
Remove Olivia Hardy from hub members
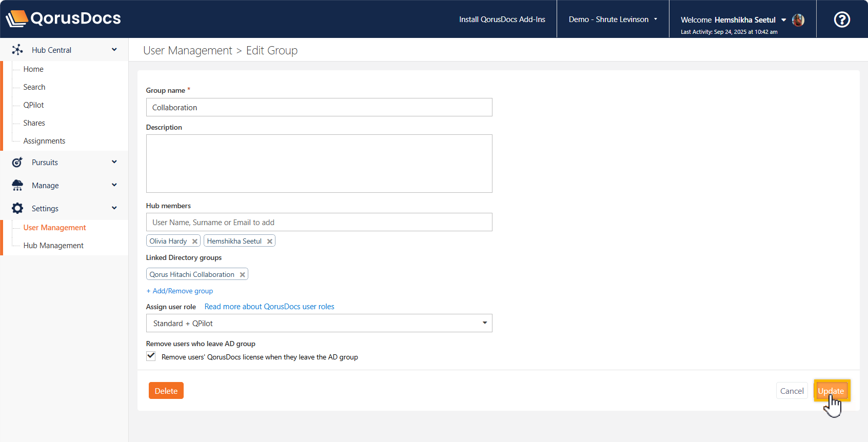click(195, 242)
